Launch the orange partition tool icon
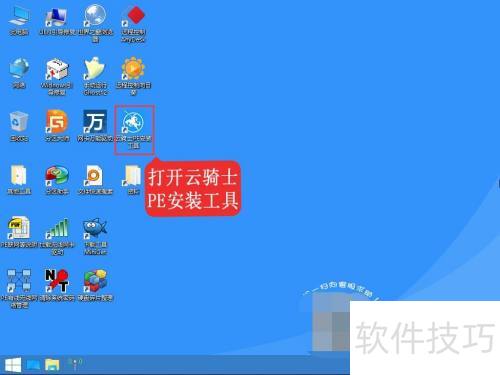 (x=57, y=121)
